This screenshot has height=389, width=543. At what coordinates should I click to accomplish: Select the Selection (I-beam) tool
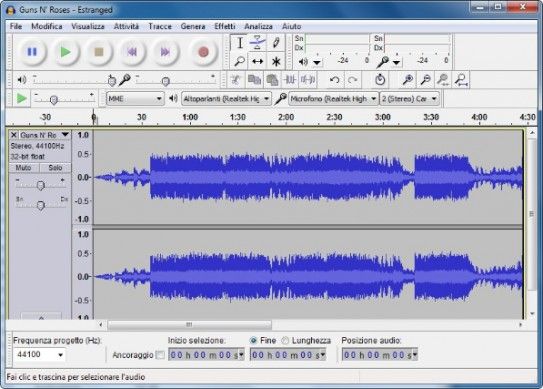pyautogui.click(x=240, y=43)
